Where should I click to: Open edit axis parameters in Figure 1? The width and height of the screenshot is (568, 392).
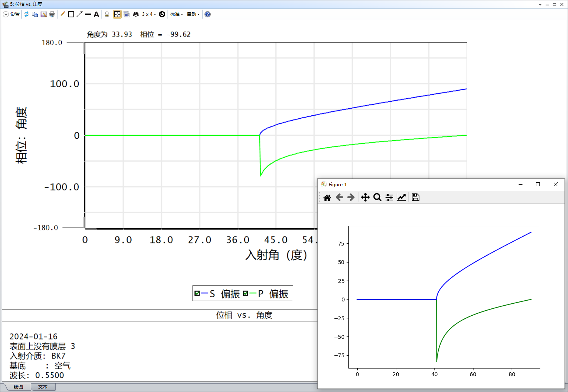click(401, 197)
